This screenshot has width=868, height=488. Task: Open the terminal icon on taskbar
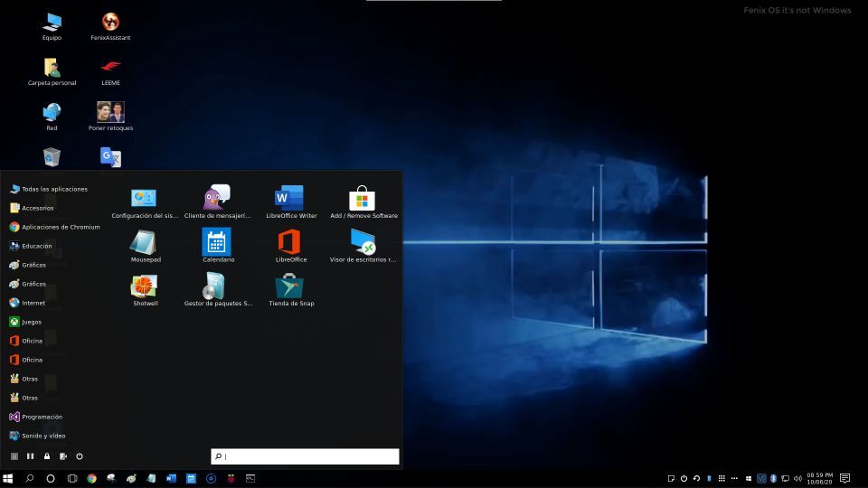tap(250, 479)
